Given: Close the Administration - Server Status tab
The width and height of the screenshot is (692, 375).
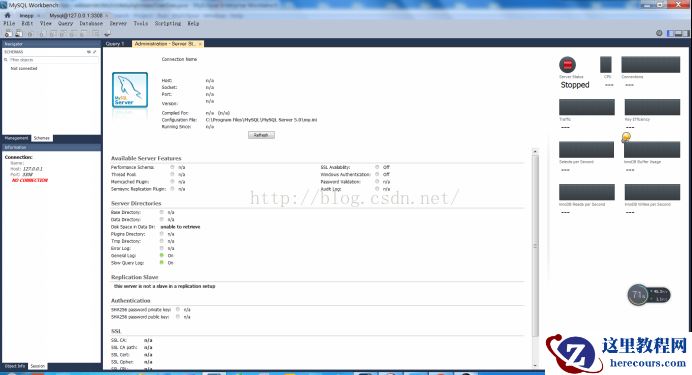Looking at the screenshot, I should (200, 44).
